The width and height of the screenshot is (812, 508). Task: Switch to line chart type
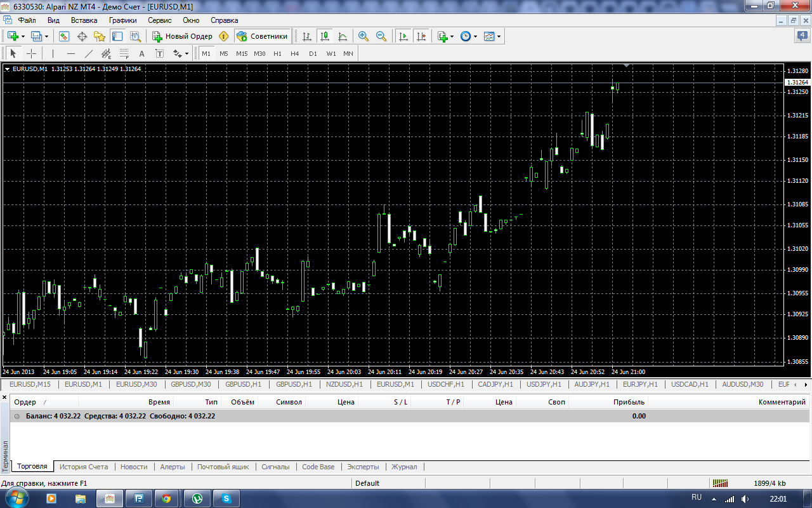pyautogui.click(x=343, y=36)
